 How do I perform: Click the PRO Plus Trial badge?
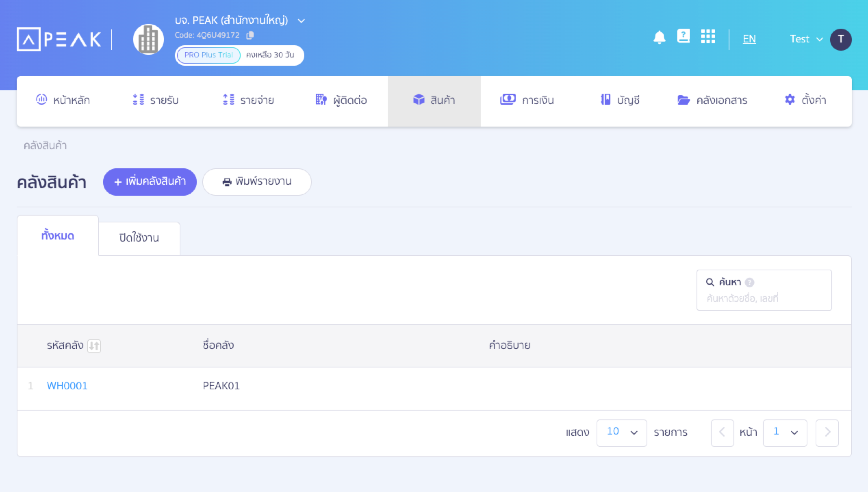click(208, 55)
